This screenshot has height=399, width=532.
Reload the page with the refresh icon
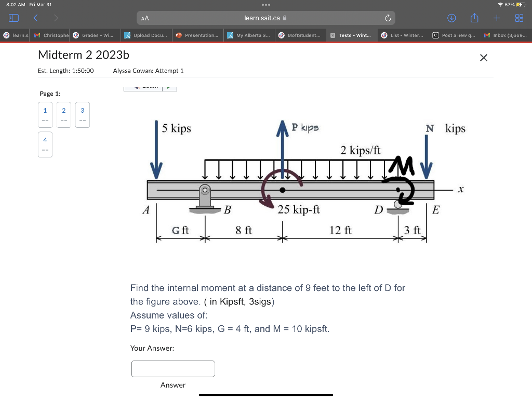(388, 18)
